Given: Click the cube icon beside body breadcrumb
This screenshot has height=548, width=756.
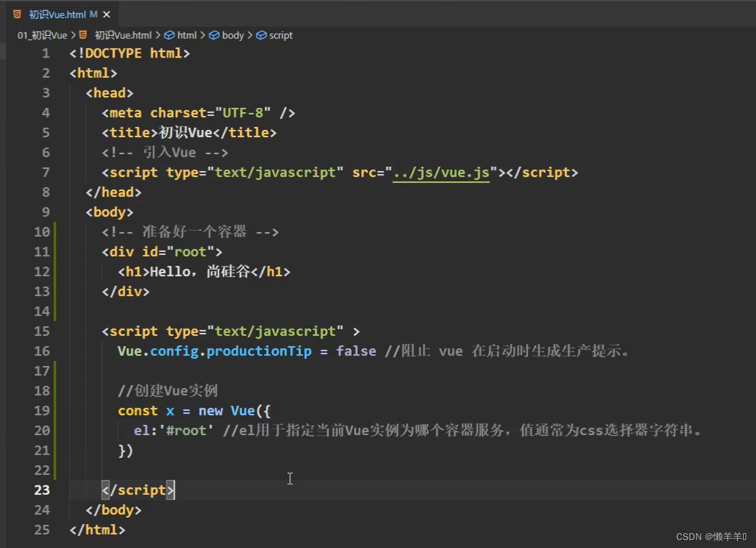Looking at the screenshot, I should point(214,36).
